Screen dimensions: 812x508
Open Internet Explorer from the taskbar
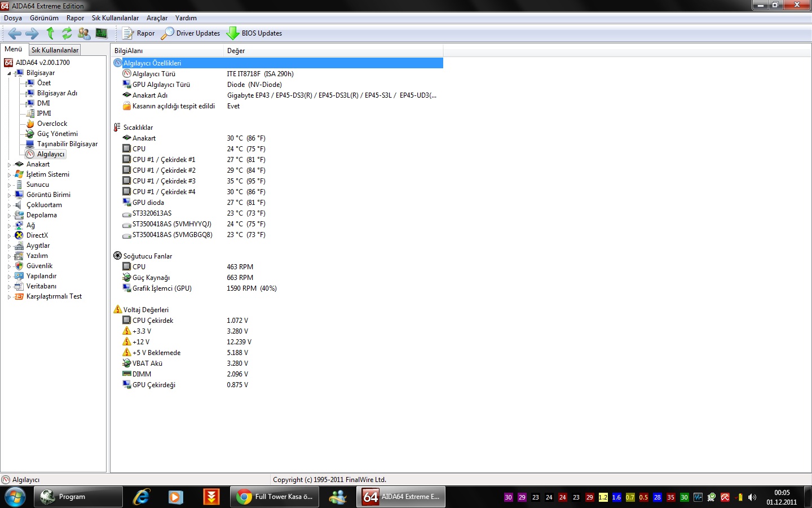click(141, 497)
